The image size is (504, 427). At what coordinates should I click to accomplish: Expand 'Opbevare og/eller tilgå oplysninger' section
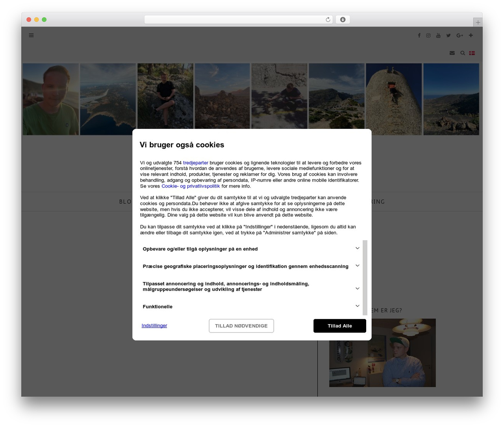pos(251,249)
